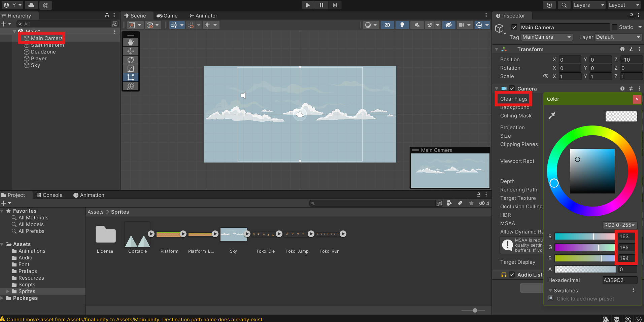The height and width of the screenshot is (322, 644).
Task: Select the Project tab
Action: pos(13,195)
